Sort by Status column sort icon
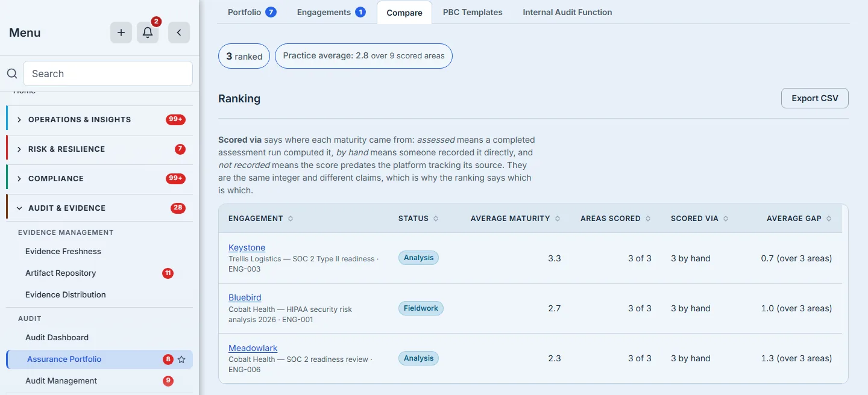This screenshot has width=868, height=395. [x=436, y=219]
